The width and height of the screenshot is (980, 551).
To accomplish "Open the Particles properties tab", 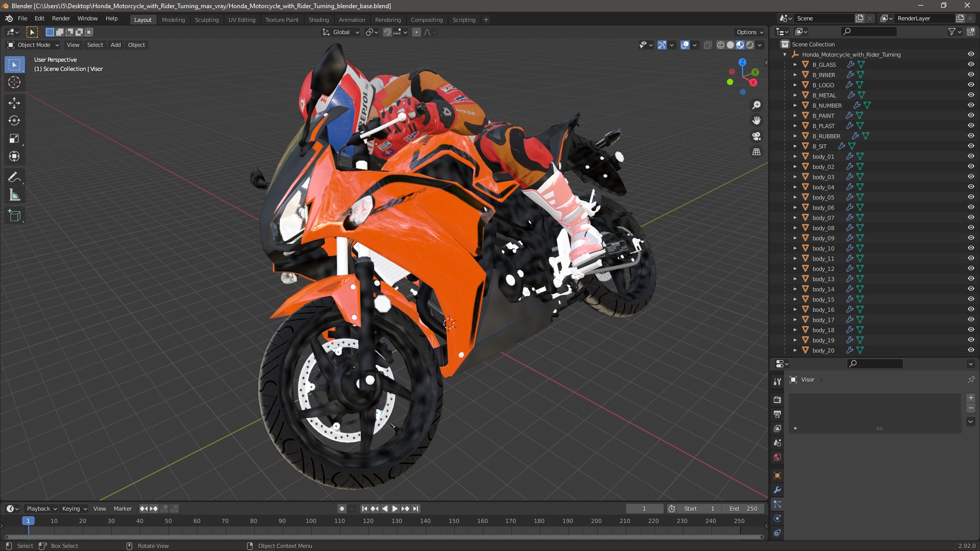I will click(x=777, y=504).
